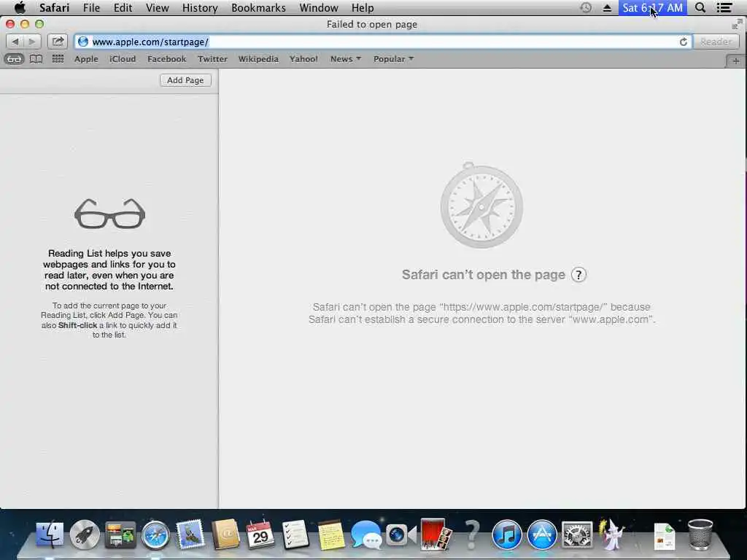Screen dimensions: 747x560
Task: Open the Bookmarks book icon
Action: 36,59
